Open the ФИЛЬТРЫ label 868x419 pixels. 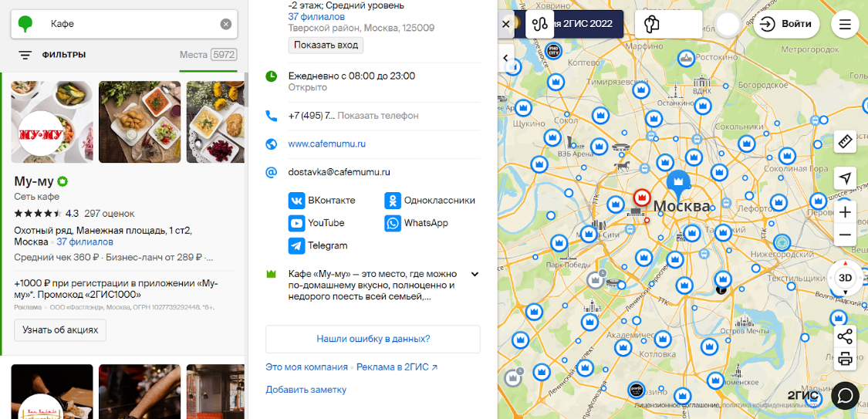[64, 55]
